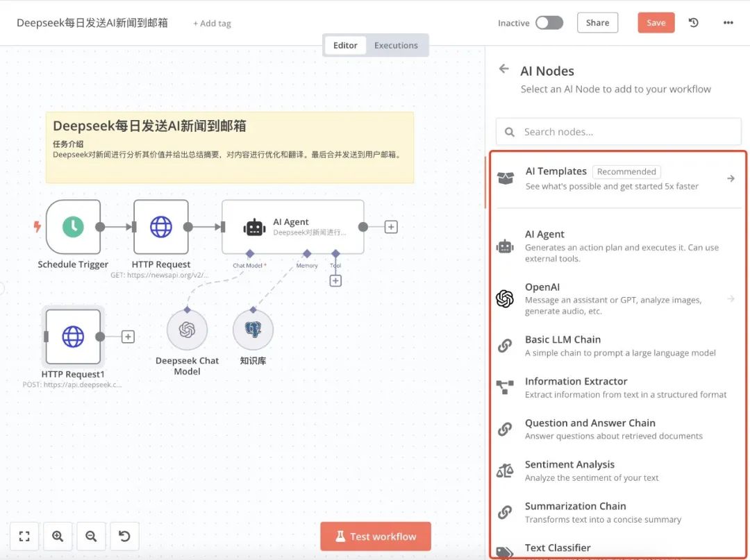Expand OpenAI actions arrow
Screen dimensions: 750x560
point(731,298)
